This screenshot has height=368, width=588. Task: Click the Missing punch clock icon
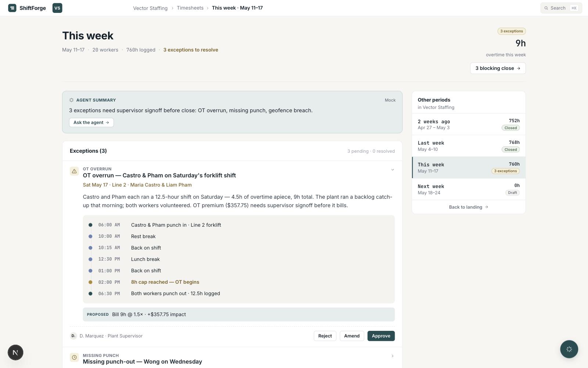pyautogui.click(x=74, y=357)
